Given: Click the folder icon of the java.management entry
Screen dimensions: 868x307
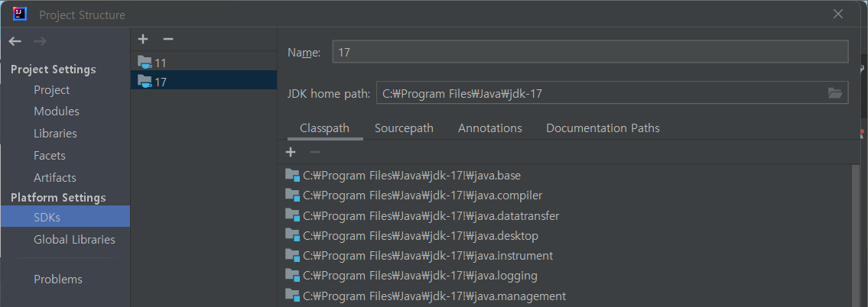Looking at the screenshot, I should coord(291,296).
